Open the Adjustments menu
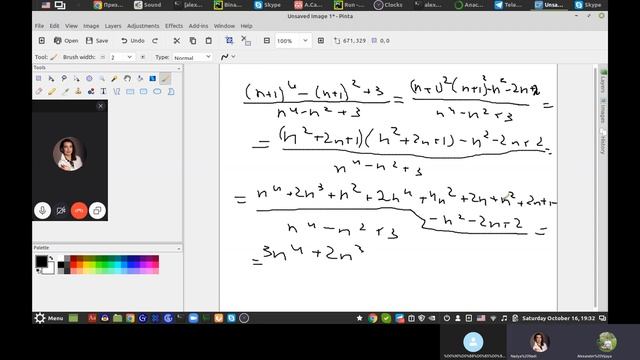Viewport: 640px width, 360px height. (x=143, y=26)
